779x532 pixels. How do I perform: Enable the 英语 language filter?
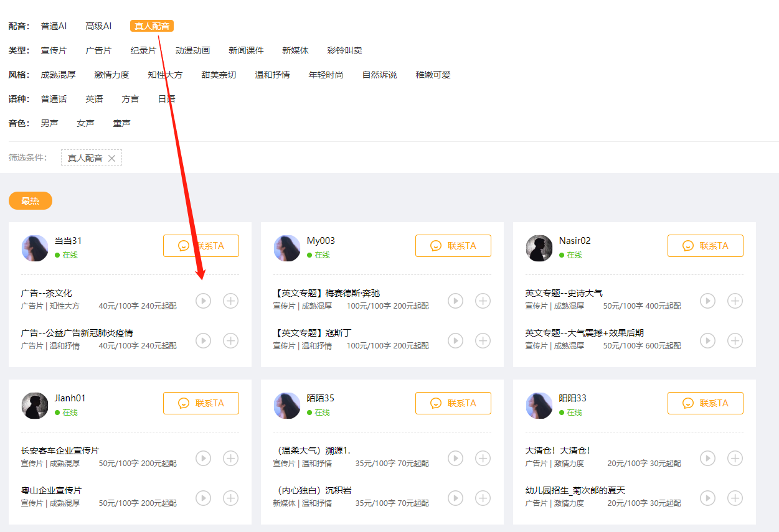pos(94,98)
